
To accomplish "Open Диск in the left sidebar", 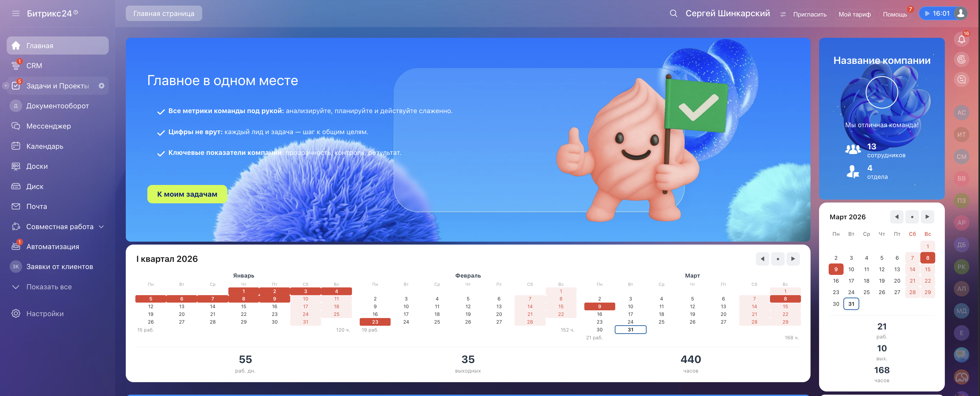I will click(35, 187).
